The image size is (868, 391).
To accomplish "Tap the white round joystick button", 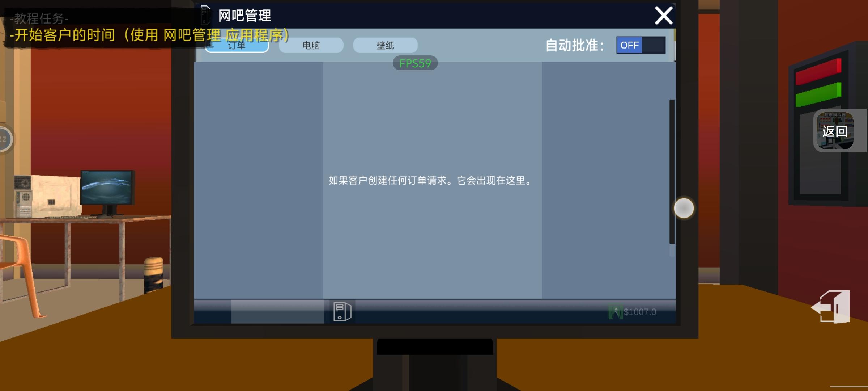I will (684, 208).
